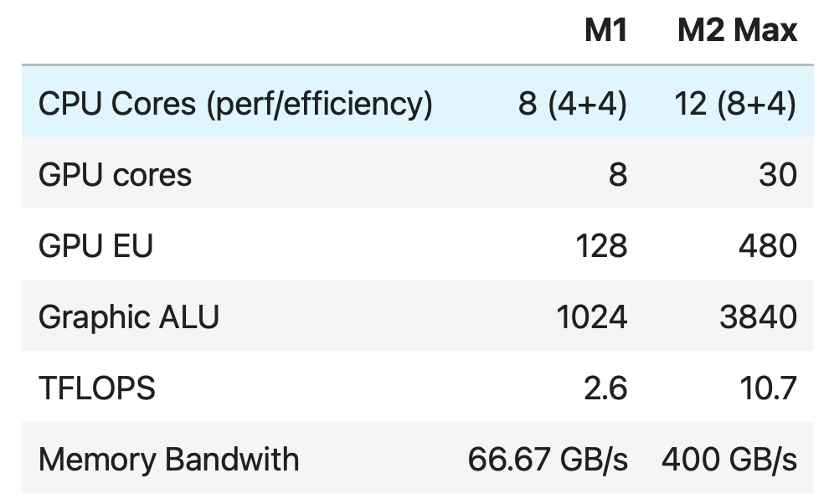Click the M2 Max value 12 (8+4)
The width and height of the screenshot is (834, 504).
coord(735,104)
